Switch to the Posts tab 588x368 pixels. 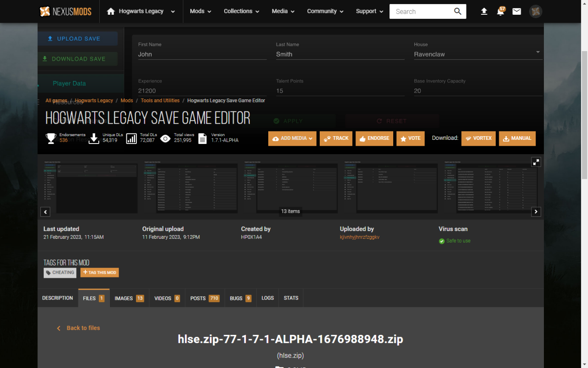click(204, 299)
